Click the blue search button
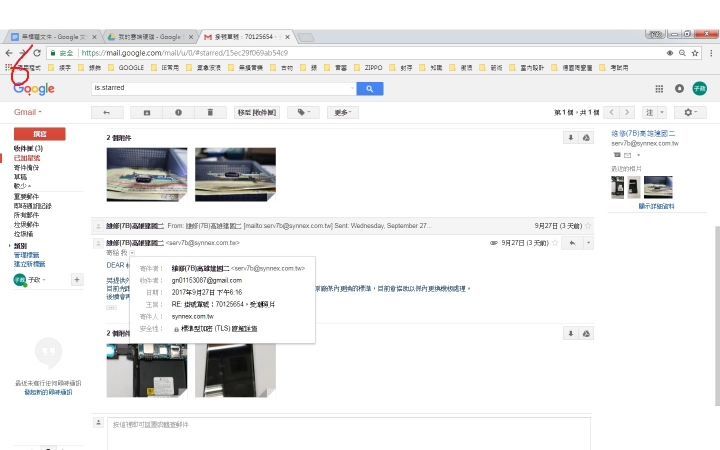Viewport: 720px width, 450px height. click(370, 89)
